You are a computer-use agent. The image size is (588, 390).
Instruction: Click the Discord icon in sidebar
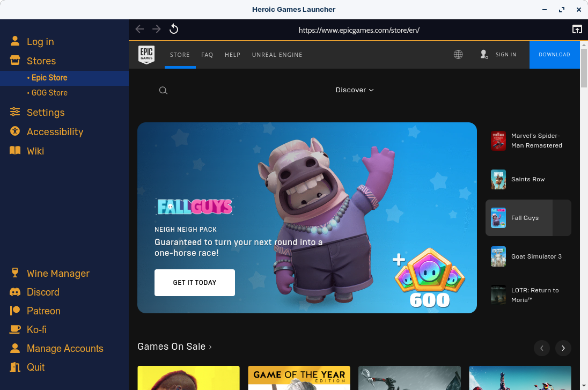[15, 292]
